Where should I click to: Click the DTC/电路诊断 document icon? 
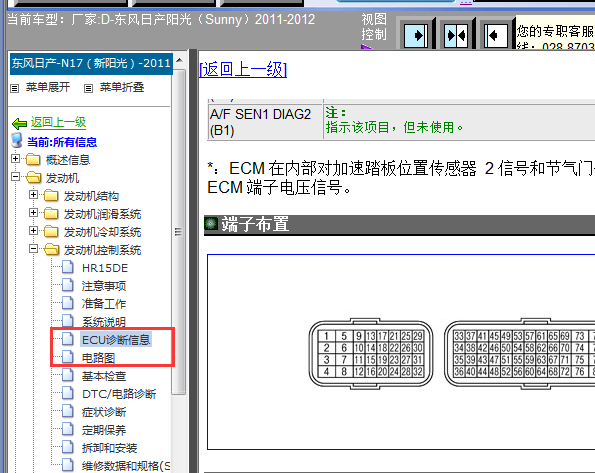tap(68, 393)
